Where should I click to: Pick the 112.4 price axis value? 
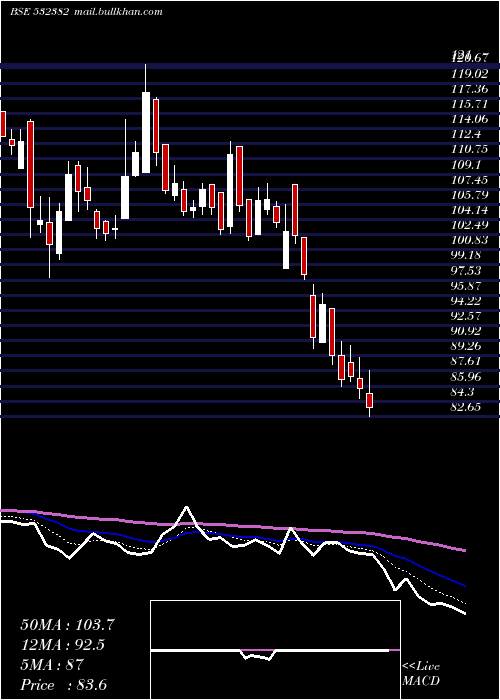click(466, 134)
